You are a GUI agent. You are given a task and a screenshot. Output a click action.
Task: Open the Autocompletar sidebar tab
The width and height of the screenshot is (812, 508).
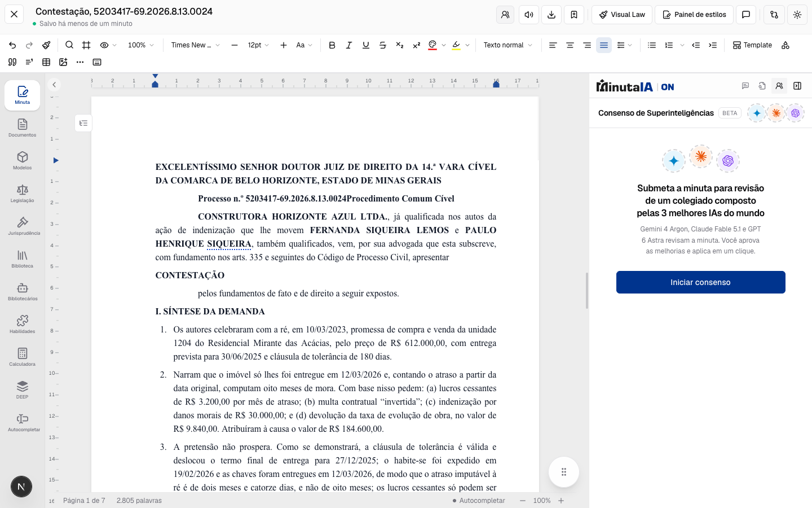click(x=24, y=422)
